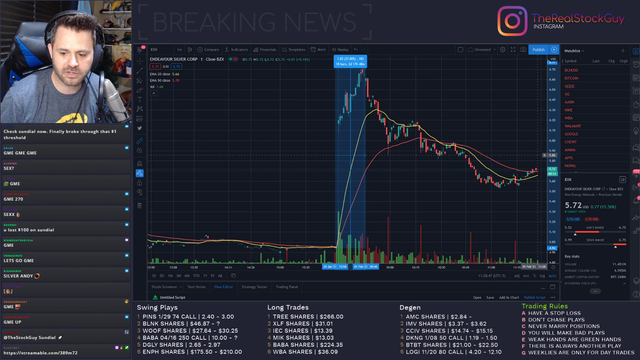Start bar Replay mode

pos(340,50)
